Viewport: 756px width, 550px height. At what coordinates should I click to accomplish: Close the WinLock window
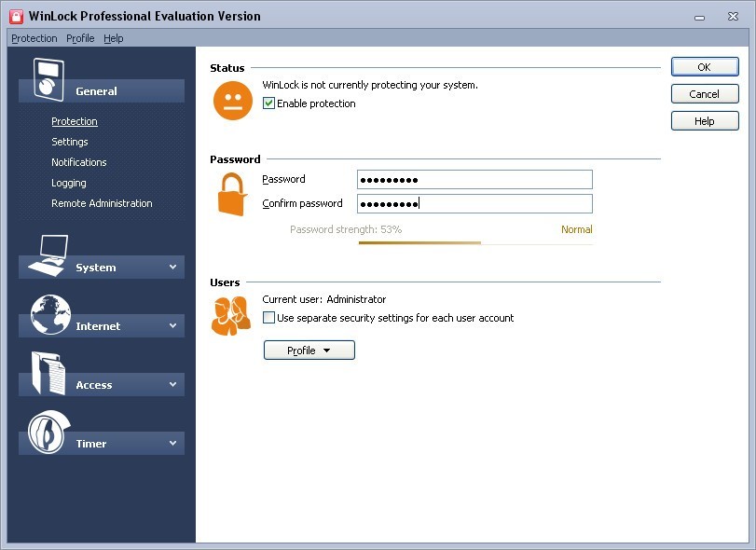pyautogui.click(x=733, y=17)
